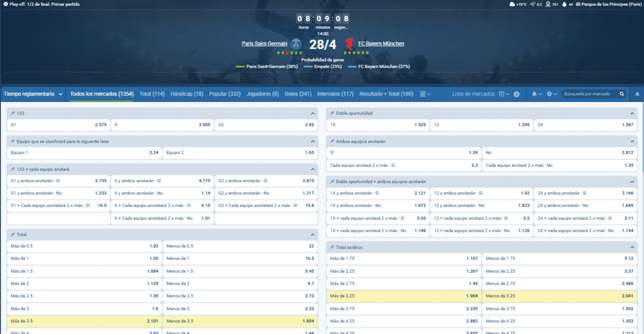Viewport: 644px width, 334px height.
Task: Collapse the 1X2 + cada equipo anotará section
Action: [312, 169]
